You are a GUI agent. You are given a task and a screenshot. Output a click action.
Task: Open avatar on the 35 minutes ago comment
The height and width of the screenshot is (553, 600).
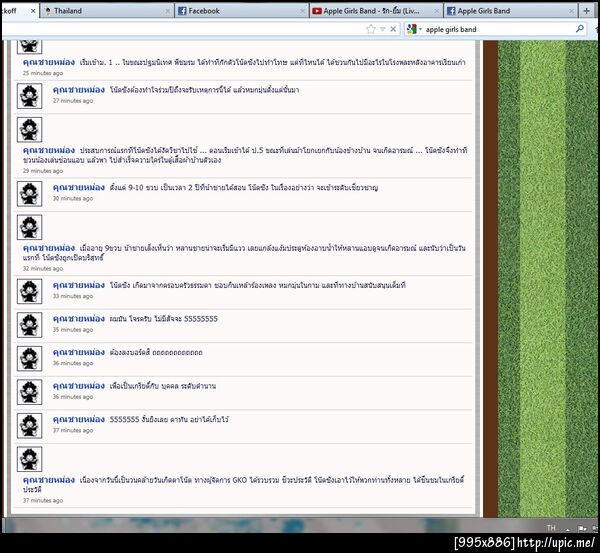(x=29, y=325)
